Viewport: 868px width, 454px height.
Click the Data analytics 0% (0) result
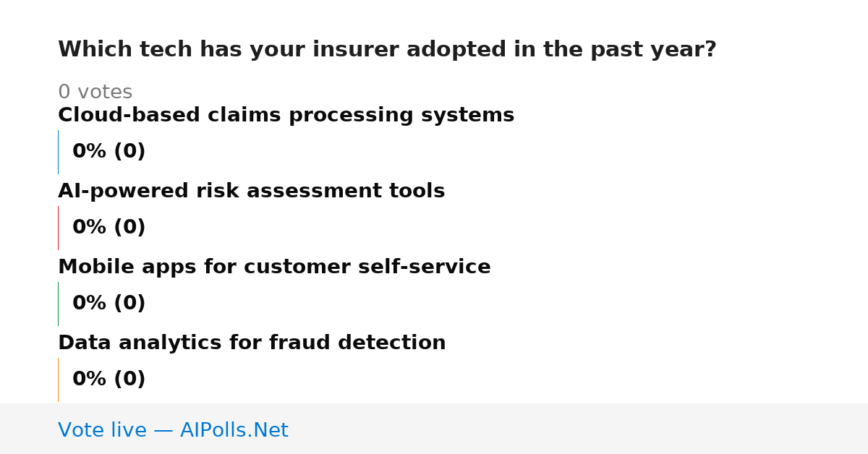click(x=109, y=380)
